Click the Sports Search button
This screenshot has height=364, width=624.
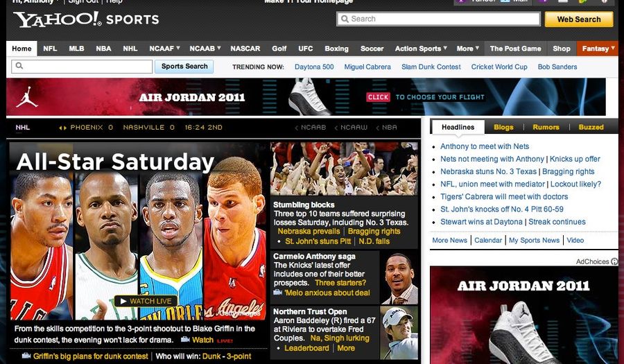(x=184, y=67)
